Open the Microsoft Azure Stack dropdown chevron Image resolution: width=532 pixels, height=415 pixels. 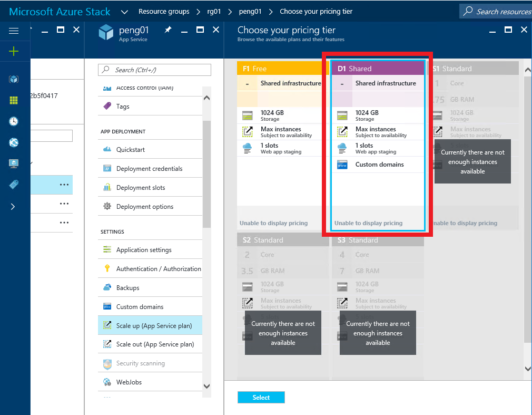pyautogui.click(x=124, y=12)
